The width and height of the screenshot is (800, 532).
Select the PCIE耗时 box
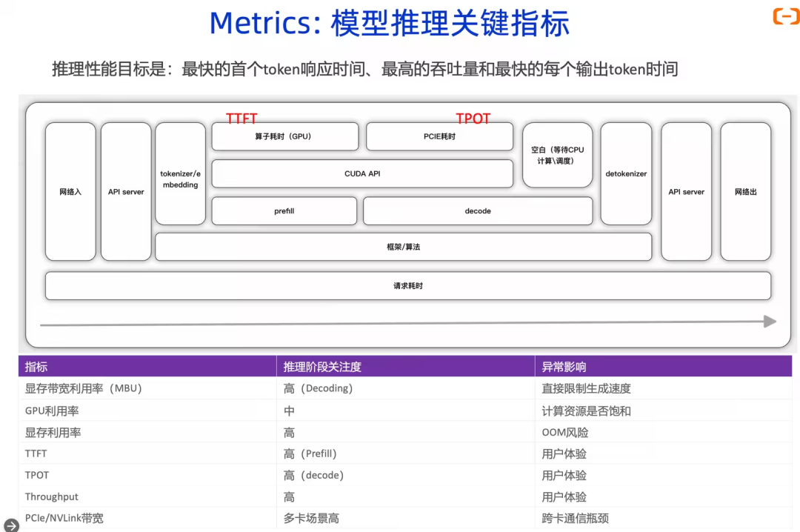pos(439,137)
